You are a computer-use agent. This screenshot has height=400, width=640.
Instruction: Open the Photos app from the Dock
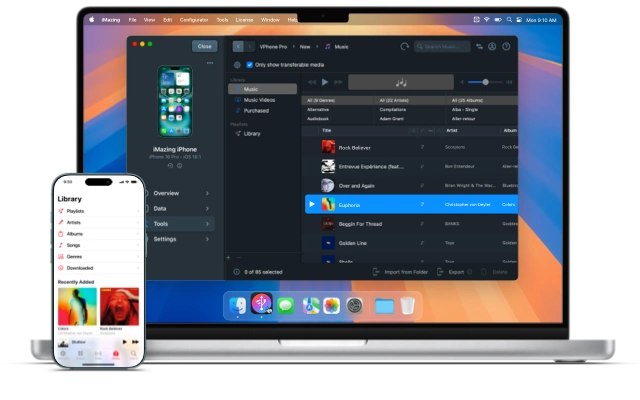click(x=331, y=305)
